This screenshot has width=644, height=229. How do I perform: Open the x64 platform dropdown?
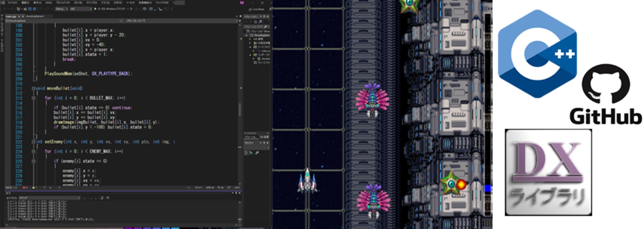click(81, 9)
